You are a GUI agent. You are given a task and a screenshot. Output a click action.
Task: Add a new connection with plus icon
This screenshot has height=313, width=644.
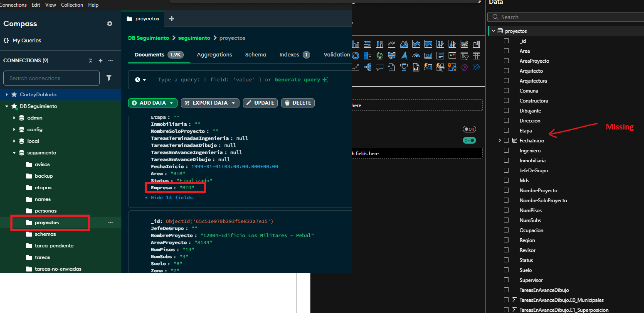pyautogui.click(x=100, y=61)
